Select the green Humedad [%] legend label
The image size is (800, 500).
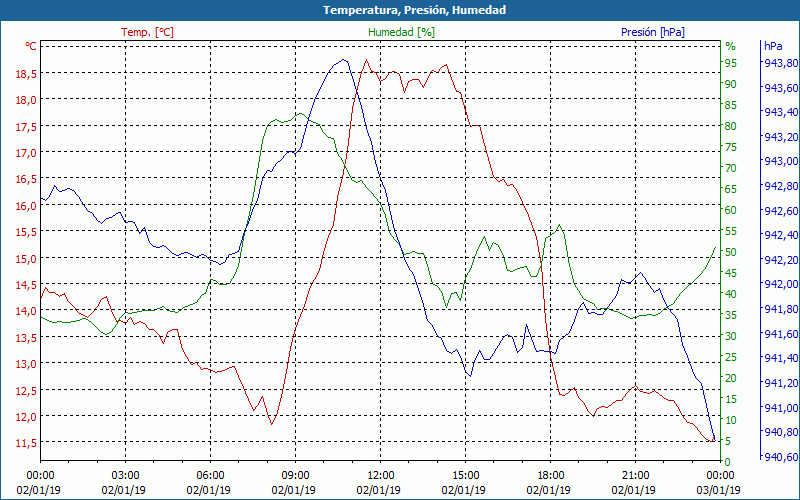point(401,32)
